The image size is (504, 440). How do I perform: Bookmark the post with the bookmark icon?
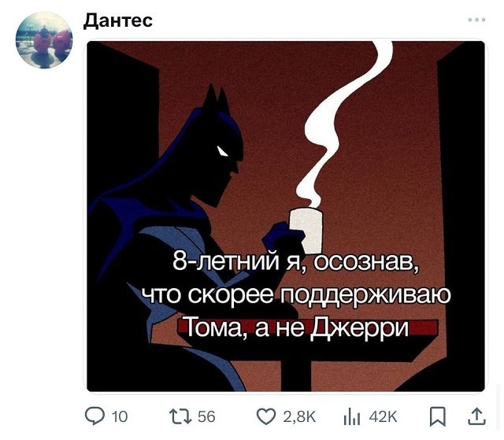pyautogui.click(x=438, y=416)
